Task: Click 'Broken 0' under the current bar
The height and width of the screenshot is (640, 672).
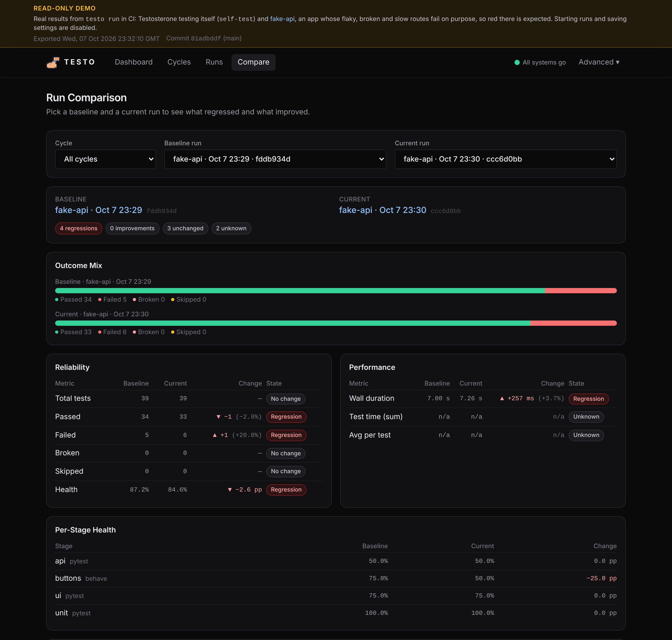Action: [149, 332]
